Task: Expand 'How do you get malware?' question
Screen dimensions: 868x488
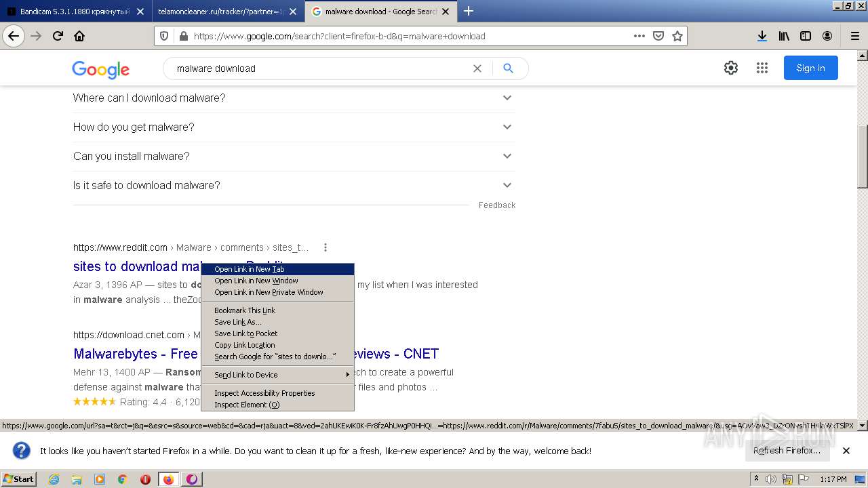Action: pos(294,127)
